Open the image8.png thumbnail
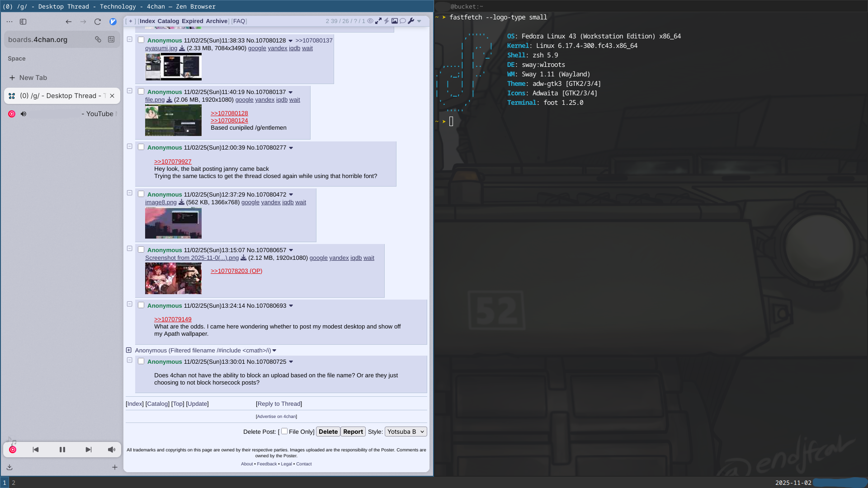Screen dimensions: 868x488 click(173, 223)
